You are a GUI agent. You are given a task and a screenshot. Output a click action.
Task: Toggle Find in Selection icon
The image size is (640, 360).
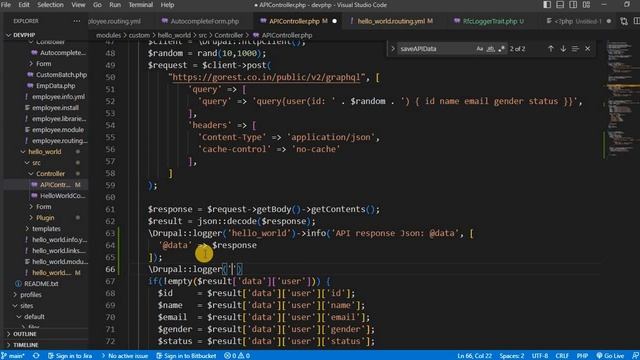pos(575,49)
